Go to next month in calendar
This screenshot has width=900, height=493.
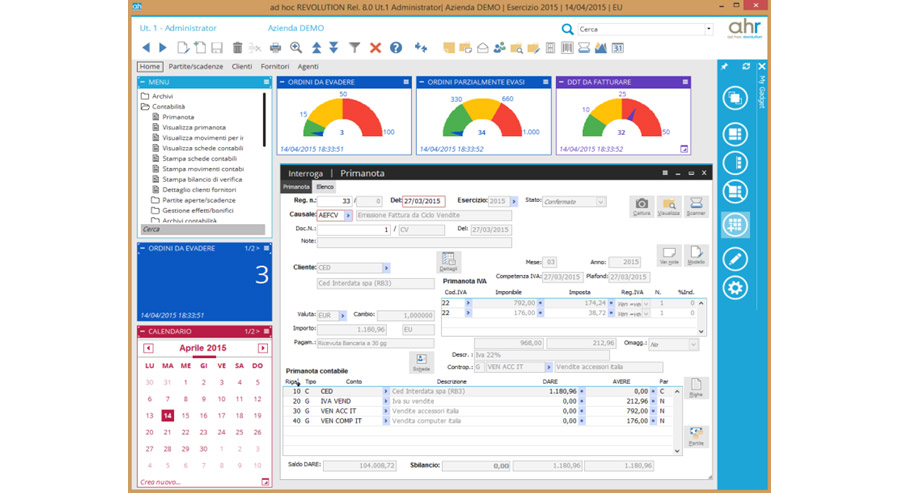[263, 348]
